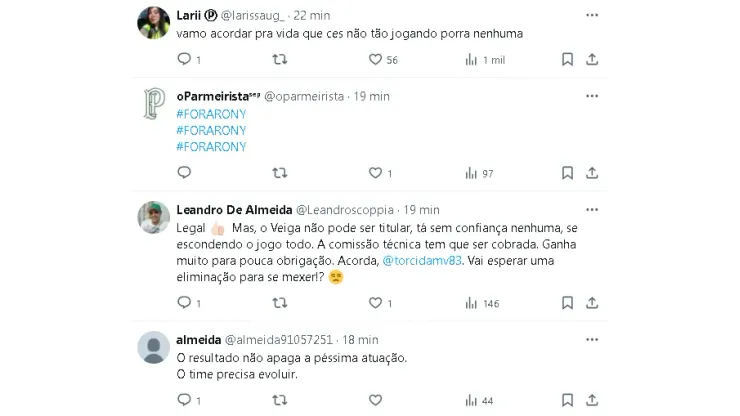Share almeida's tweet about péssima atuação
This screenshot has height=416, width=740.
592,400
